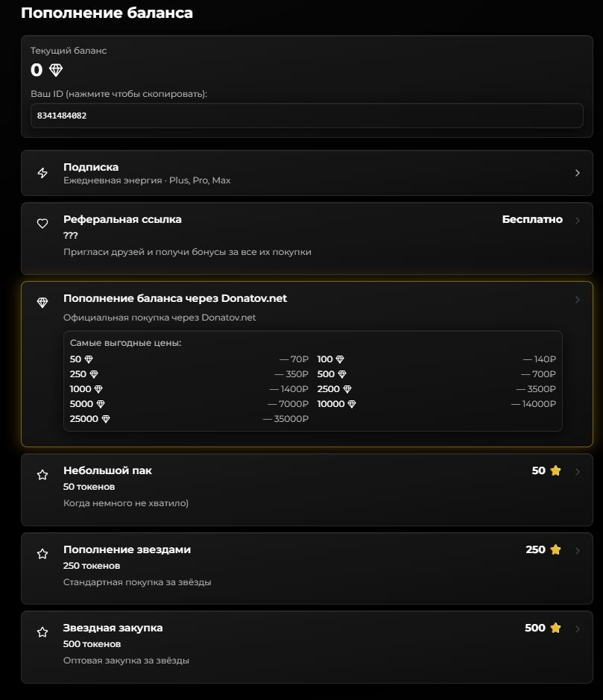Click the star outline icon beside Пополнение звездами
The image size is (603, 700).
click(x=42, y=554)
